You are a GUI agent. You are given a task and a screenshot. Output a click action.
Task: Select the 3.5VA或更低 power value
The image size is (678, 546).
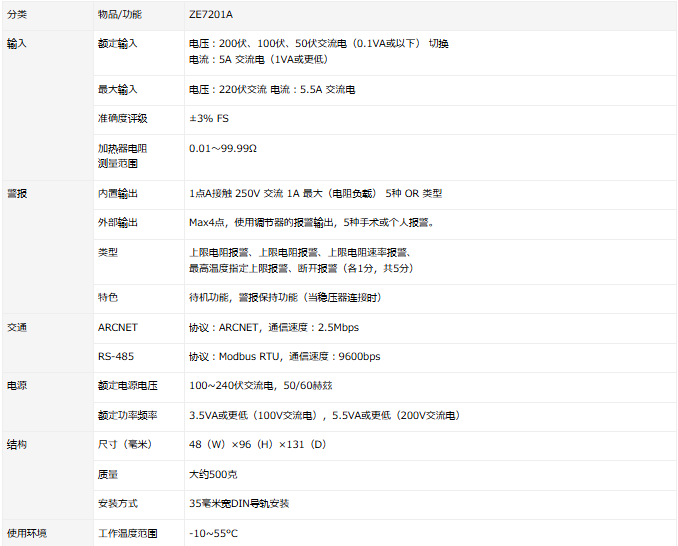point(324,415)
